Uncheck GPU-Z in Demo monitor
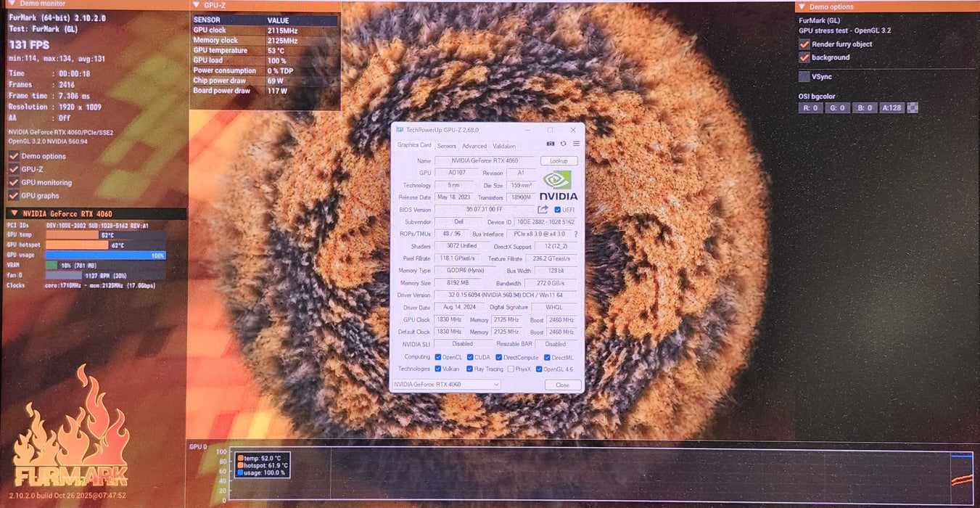 pos(14,169)
